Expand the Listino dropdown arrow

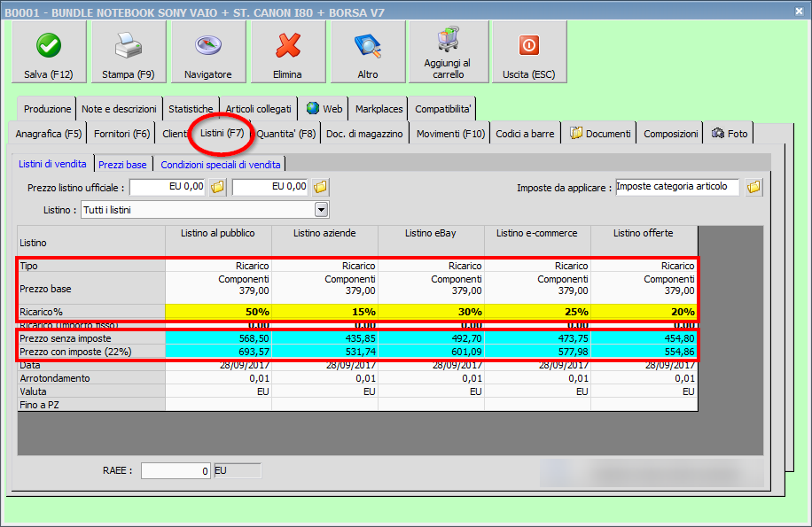[322, 209]
